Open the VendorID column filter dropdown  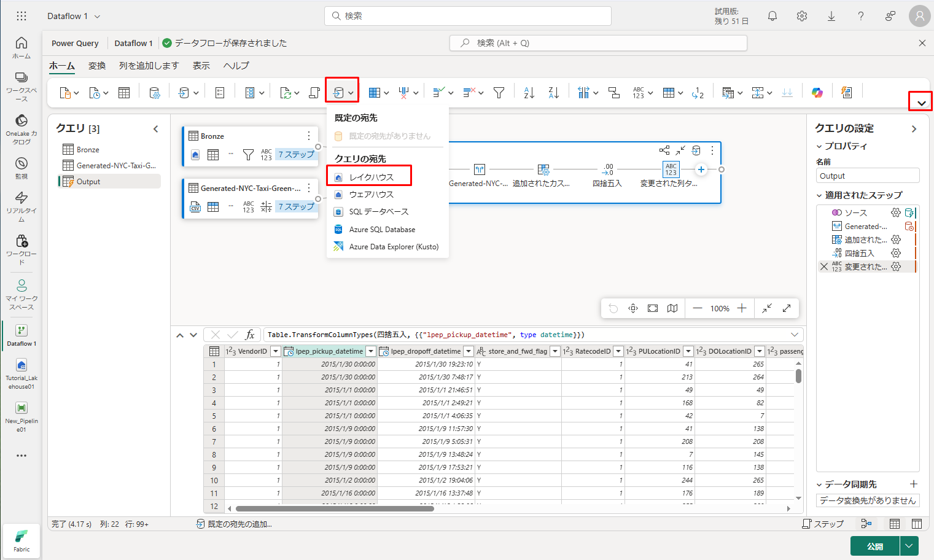coord(276,351)
